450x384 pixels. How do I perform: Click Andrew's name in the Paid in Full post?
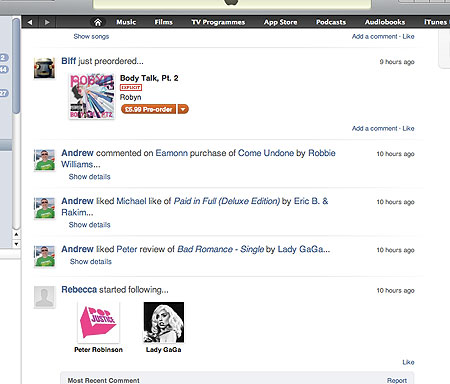77,201
